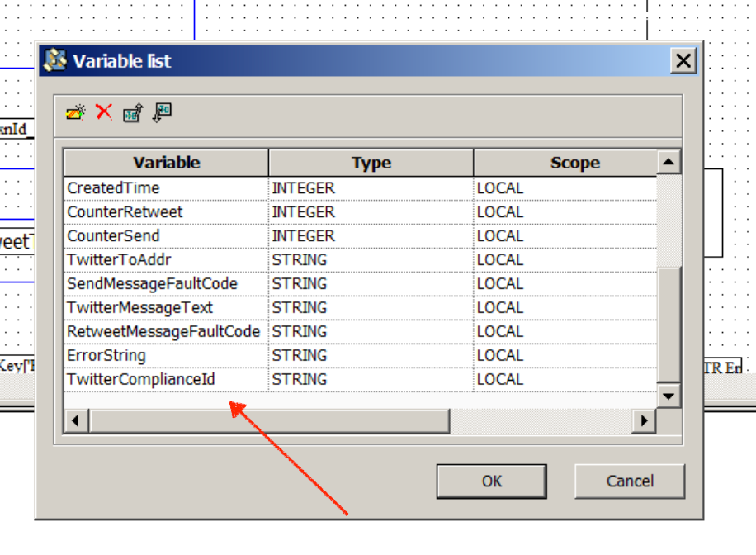Click the INTEGER type cell of CounterRetweet
This screenshot has width=756, height=555.
[x=304, y=212]
